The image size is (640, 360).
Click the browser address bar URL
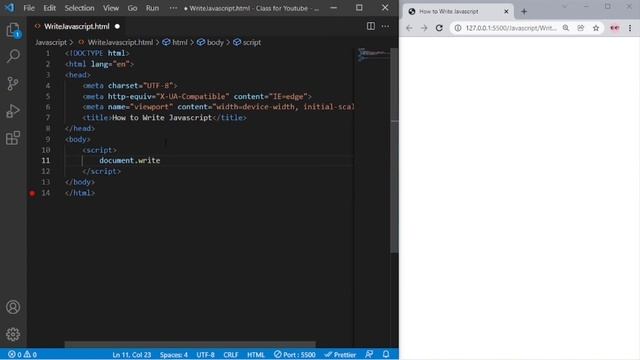point(511,28)
